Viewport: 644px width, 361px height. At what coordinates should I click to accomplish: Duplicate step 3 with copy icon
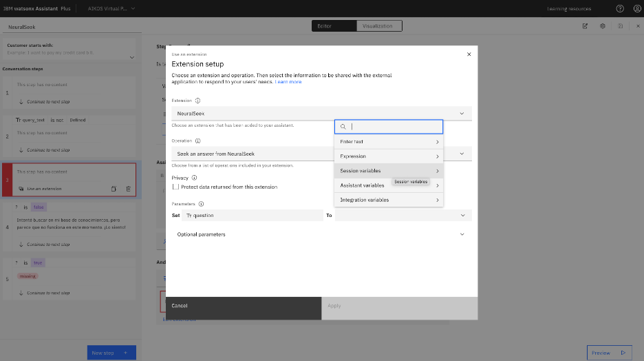[114, 189]
